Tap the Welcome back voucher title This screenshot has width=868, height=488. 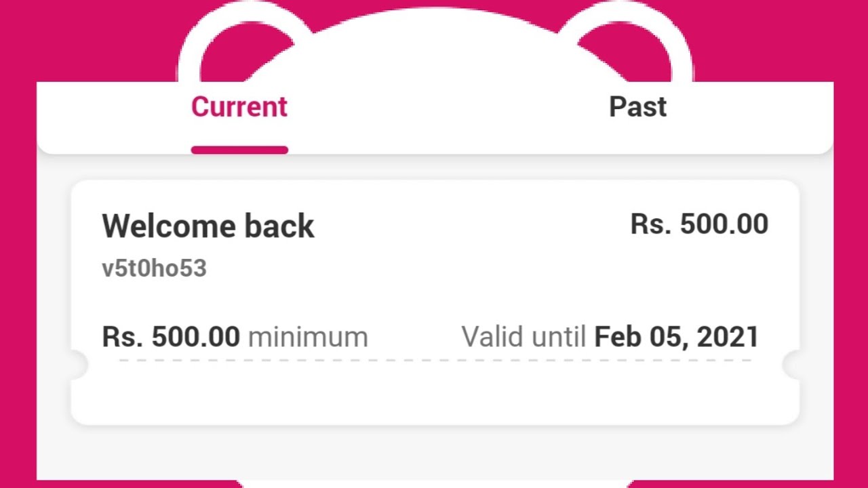[208, 226]
